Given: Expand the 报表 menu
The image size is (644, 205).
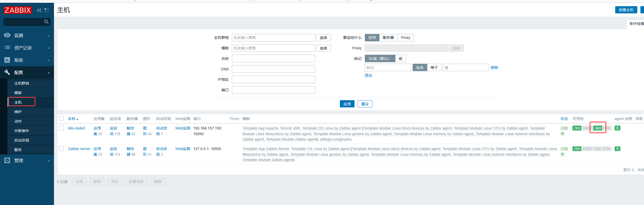Looking at the screenshot, I should click(27, 60).
